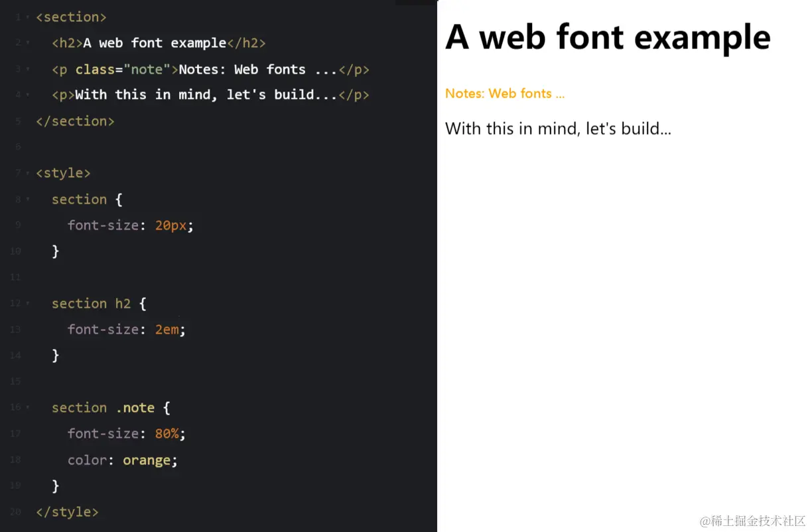The height and width of the screenshot is (532, 810).
Task: Collapse the fold arrow on line 1 <section>
Action: point(27,17)
